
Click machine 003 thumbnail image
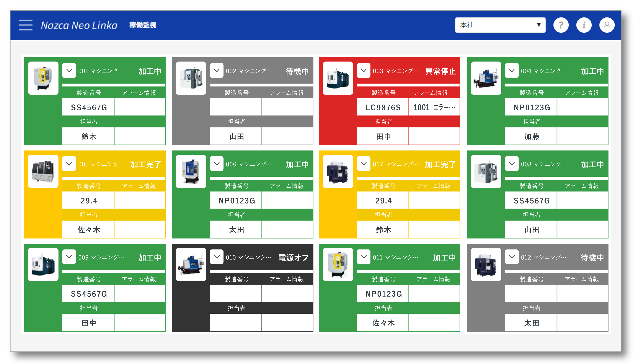[338, 78]
